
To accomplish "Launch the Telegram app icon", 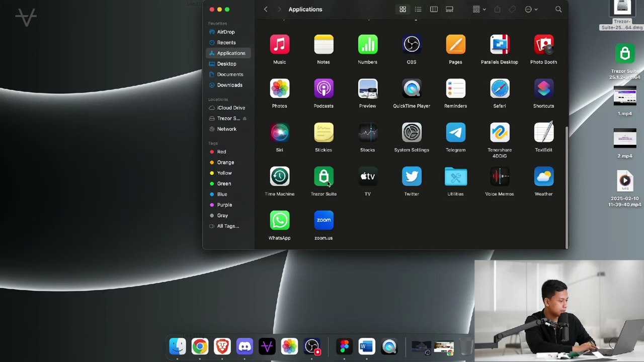I will [x=455, y=133].
